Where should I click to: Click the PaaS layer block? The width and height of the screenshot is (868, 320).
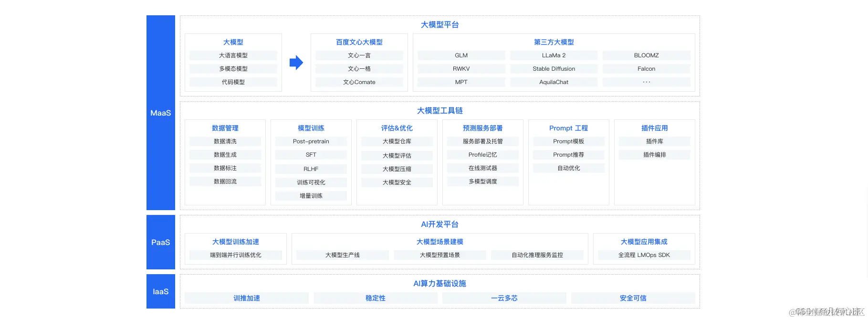click(161, 242)
